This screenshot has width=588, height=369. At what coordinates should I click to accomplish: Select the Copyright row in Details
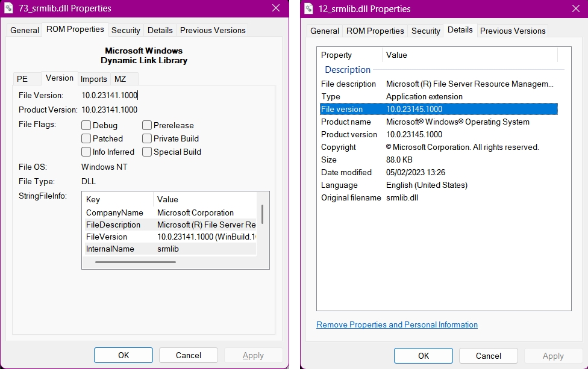coord(439,147)
